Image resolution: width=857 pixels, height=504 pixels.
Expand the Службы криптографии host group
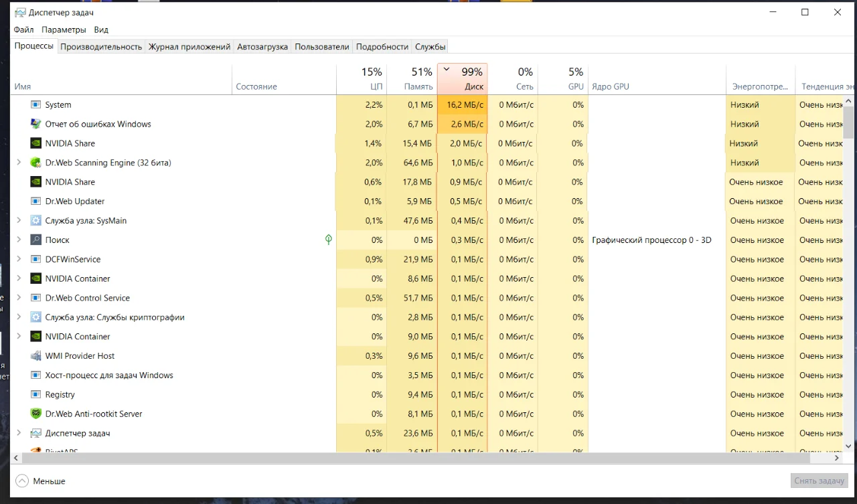click(x=19, y=318)
